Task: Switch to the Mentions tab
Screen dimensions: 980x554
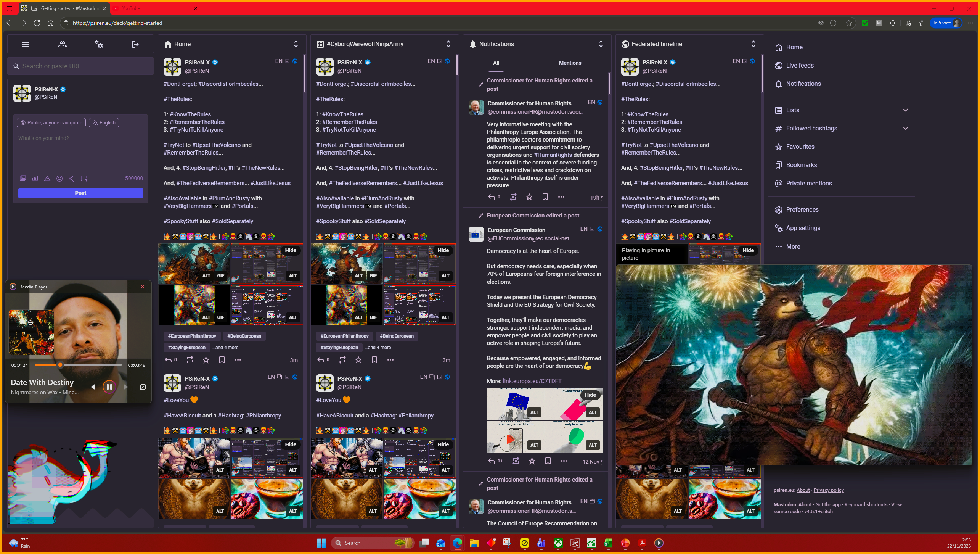Action: point(570,63)
